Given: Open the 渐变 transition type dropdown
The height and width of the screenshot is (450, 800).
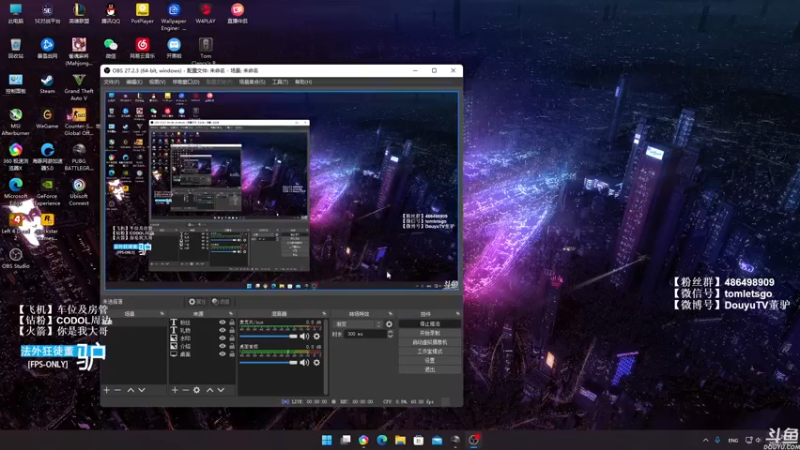Looking at the screenshot, I should (x=358, y=324).
